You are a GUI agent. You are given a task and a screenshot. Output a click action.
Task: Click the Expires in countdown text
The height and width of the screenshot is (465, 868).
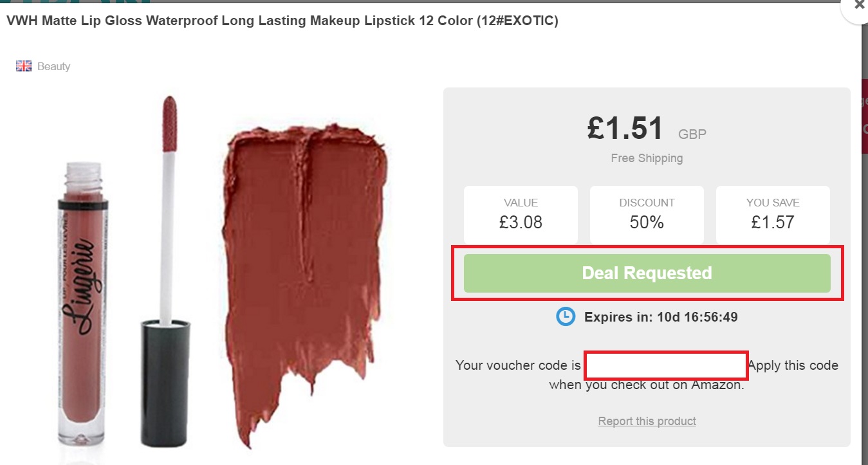pos(660,317)
